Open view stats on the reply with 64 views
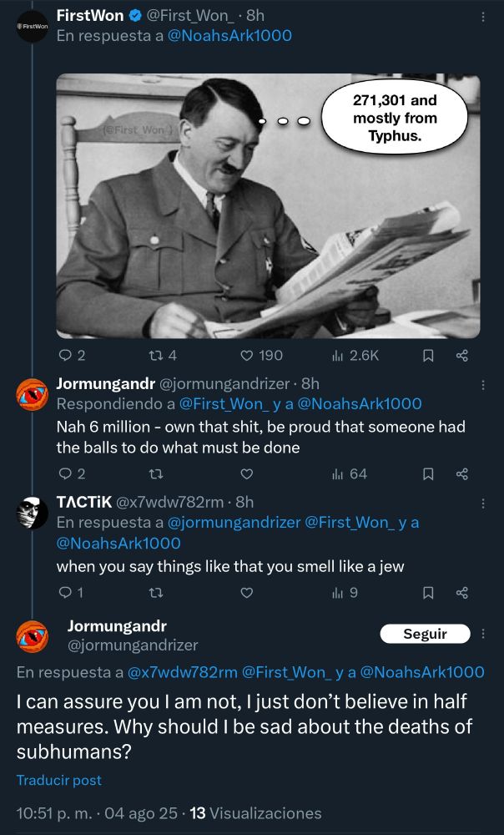 click(x=350, y=474)
